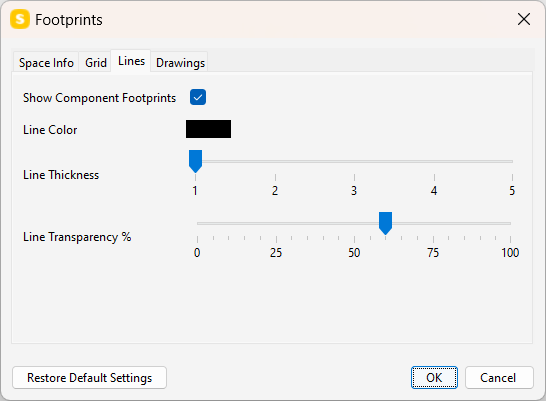Screen dimensions: 546x401
Task: Click the Line Thickness label
Action: point(61,175)
